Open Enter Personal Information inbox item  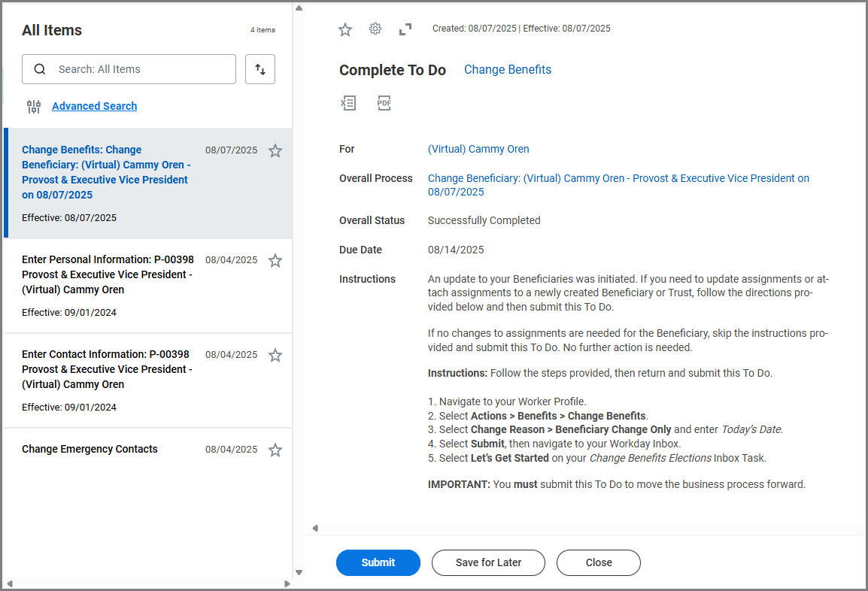[x=107, y=274]
